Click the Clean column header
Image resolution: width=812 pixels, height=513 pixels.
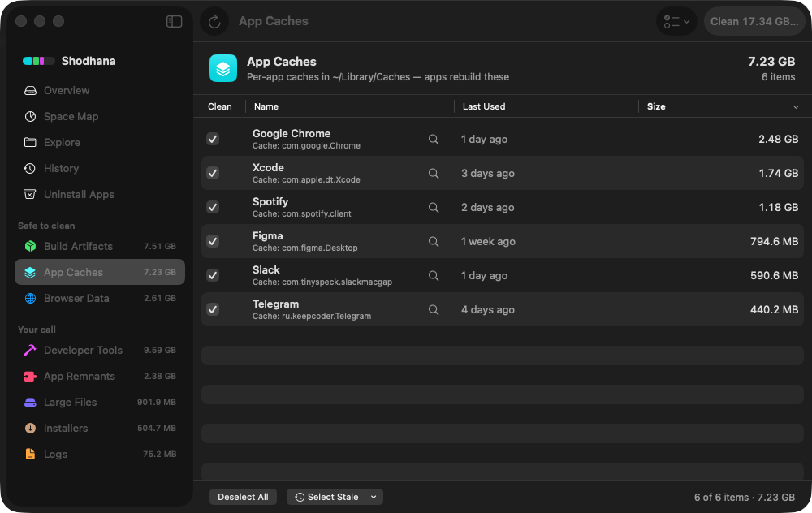coord(219,106)
